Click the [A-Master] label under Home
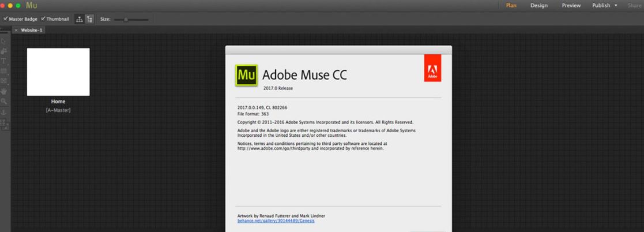The height and width of the screenshot is (232, 644). pos(58,110)
